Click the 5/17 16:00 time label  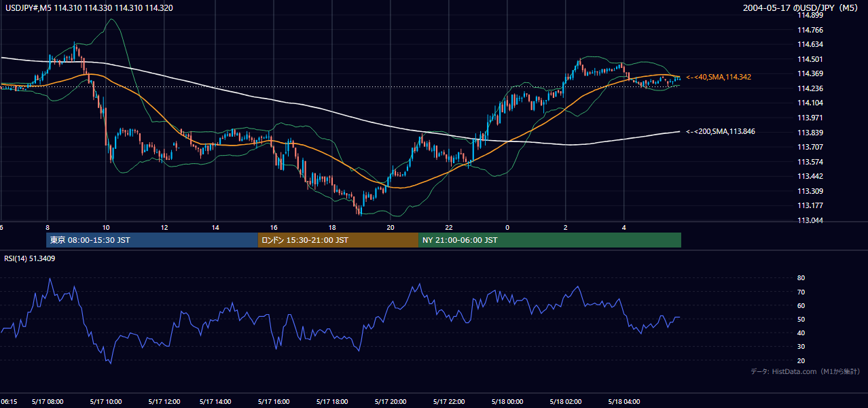point(274,402)
